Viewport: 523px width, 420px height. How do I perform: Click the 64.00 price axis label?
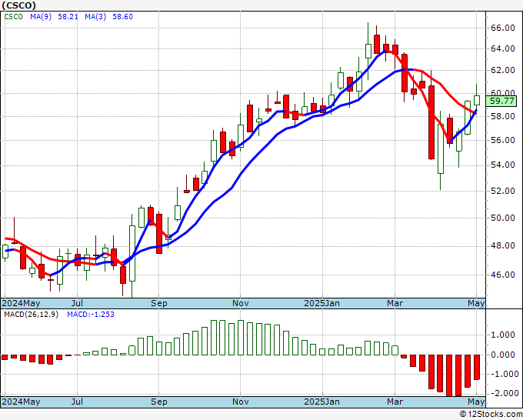tap(503, 48)
